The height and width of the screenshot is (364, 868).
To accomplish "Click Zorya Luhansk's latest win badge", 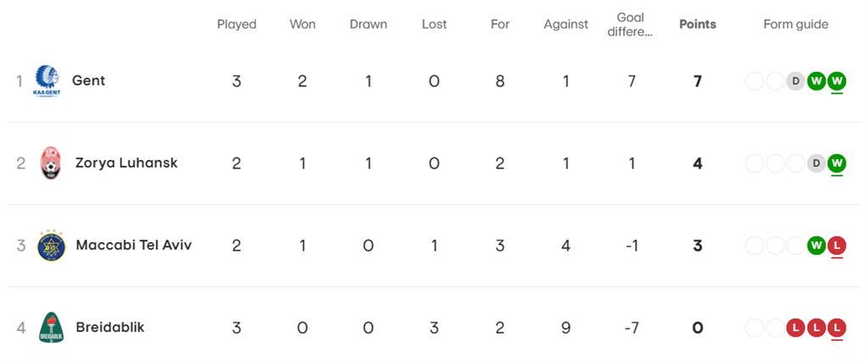I will coord(837,163).
